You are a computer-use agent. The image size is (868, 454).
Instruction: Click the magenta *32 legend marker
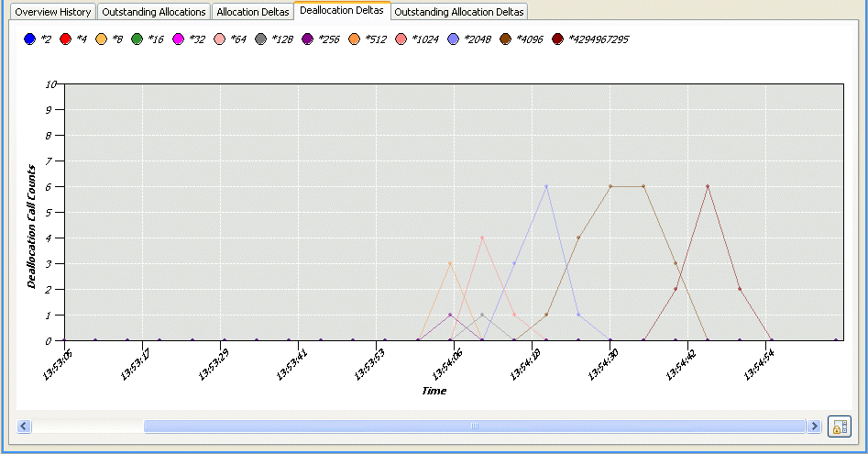pyautogui.click(x=179, y=39)
